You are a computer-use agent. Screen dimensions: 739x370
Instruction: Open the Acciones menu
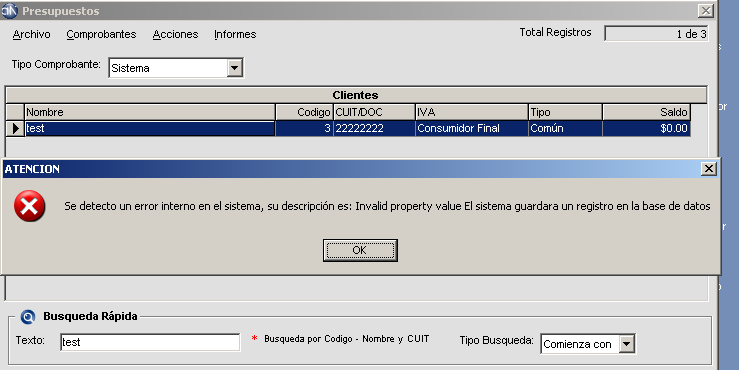pos(175,34)
